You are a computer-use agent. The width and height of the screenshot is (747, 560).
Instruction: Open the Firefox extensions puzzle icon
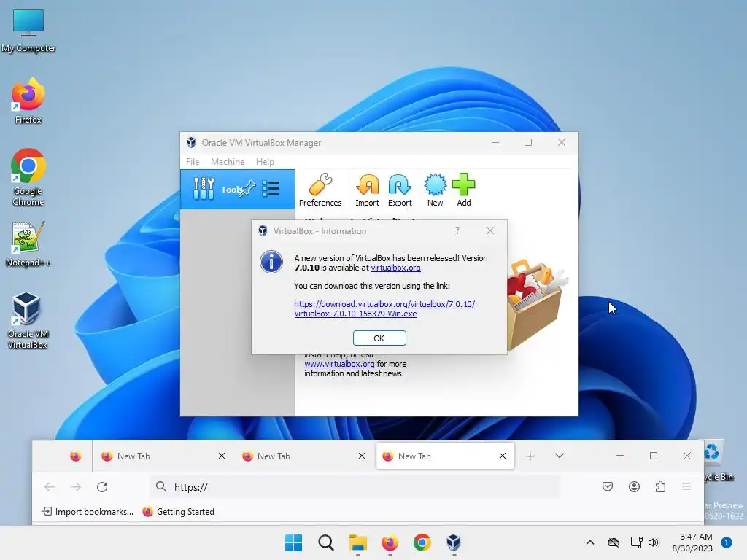(660, 486)
